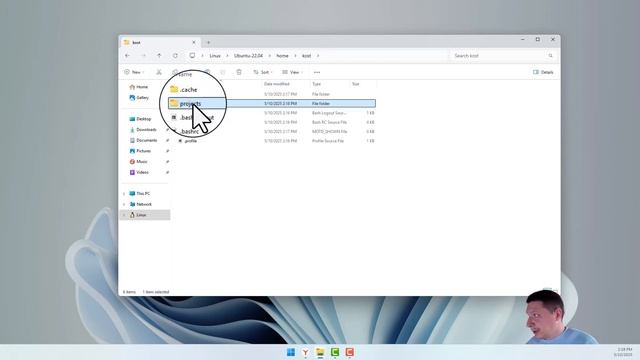This screenshot has height=360, width=640.
Task: Open the New item dropdown
Action: click(x=134, y=72)
